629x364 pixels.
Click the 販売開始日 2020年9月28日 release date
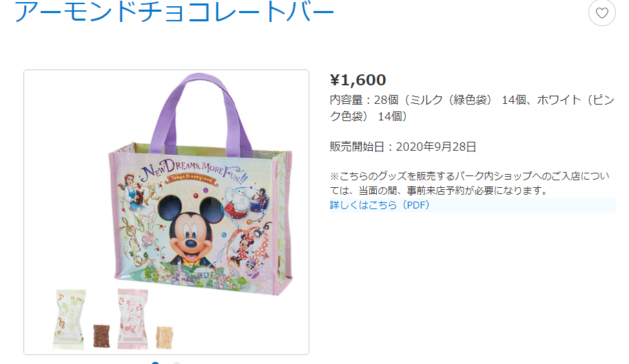click(x=403, y=147)
